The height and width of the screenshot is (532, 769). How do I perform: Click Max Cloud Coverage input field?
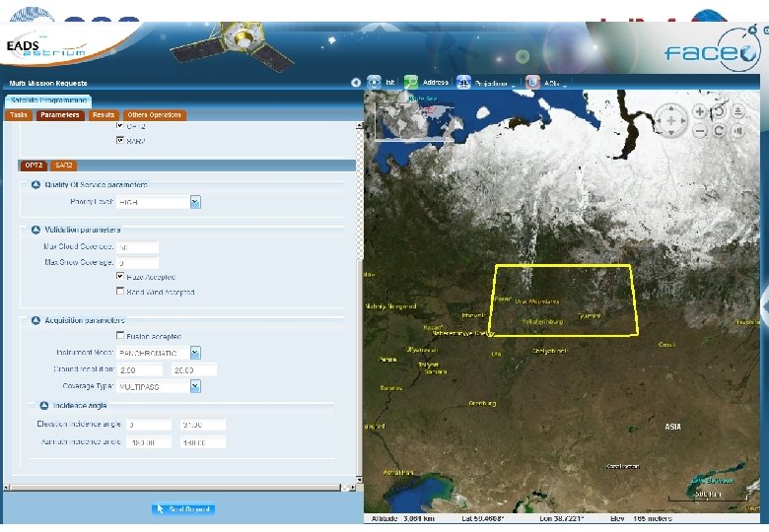tap(137, 248)
